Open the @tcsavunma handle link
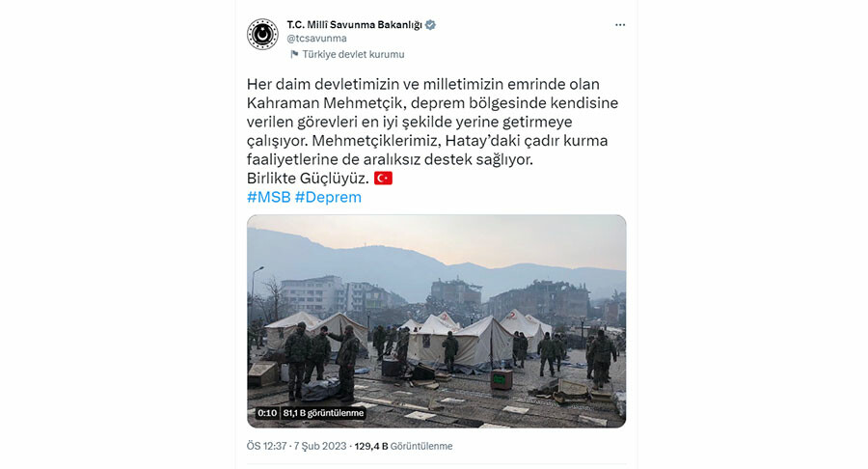 tap(316, 39)
